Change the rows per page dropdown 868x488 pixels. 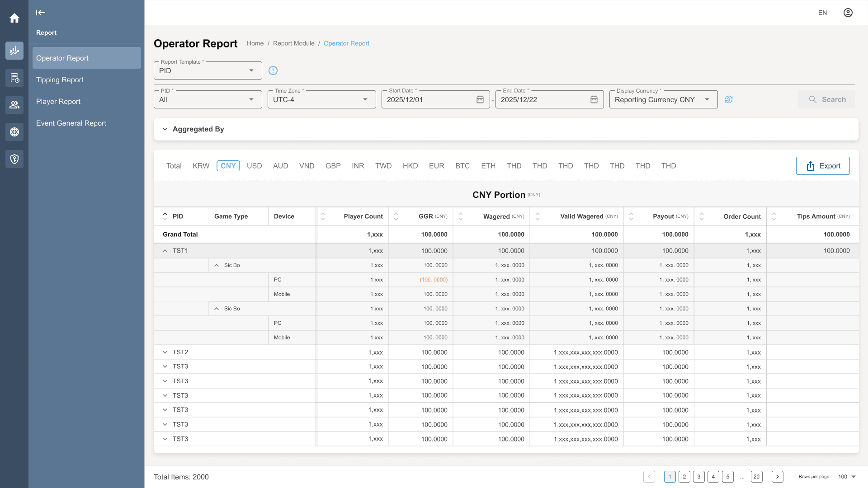click(x=847, y=477)
